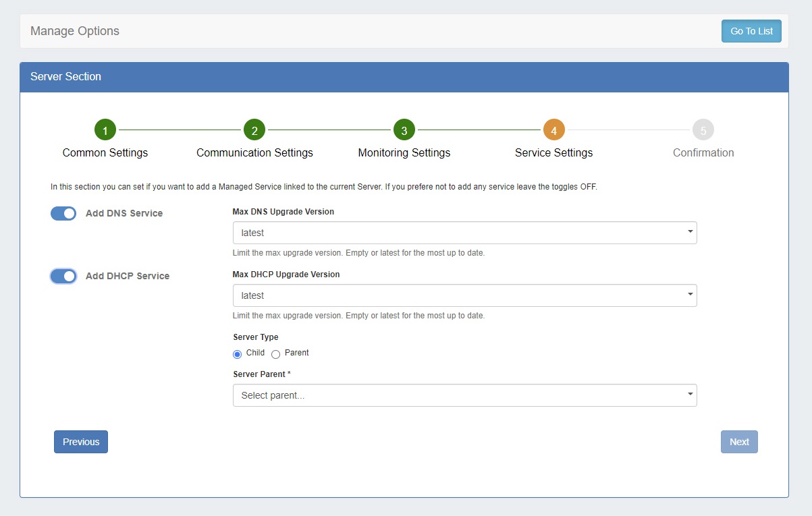Switch to Communication Settings step label
The image size is (812, 516).
(254, 153)
